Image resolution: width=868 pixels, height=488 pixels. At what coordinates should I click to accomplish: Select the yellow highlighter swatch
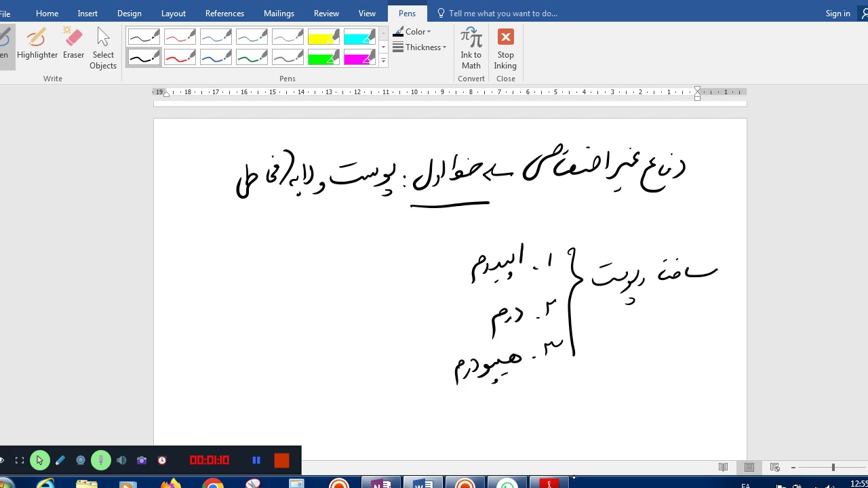tap(323, 37)
